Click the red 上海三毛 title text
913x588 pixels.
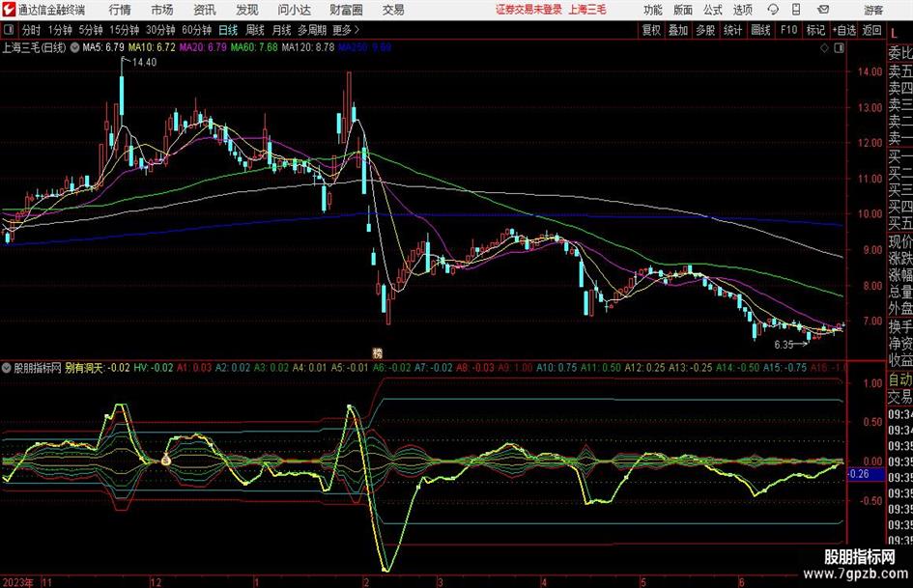(587, 10)
